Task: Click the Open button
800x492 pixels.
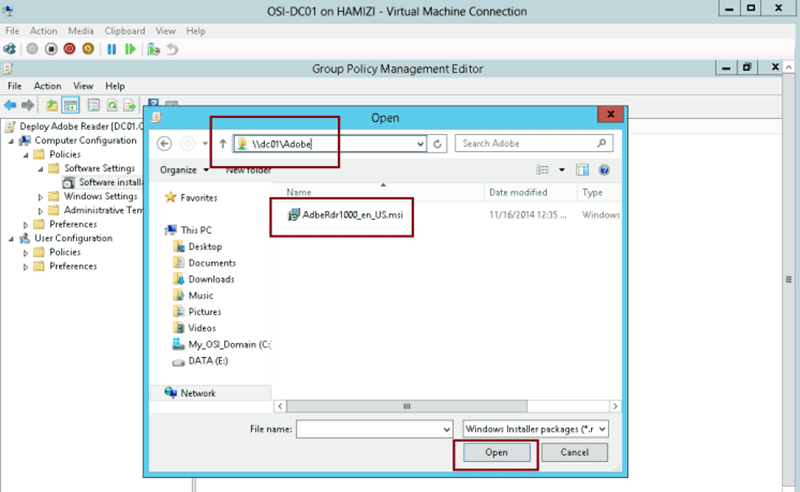Action: [496, 452]
